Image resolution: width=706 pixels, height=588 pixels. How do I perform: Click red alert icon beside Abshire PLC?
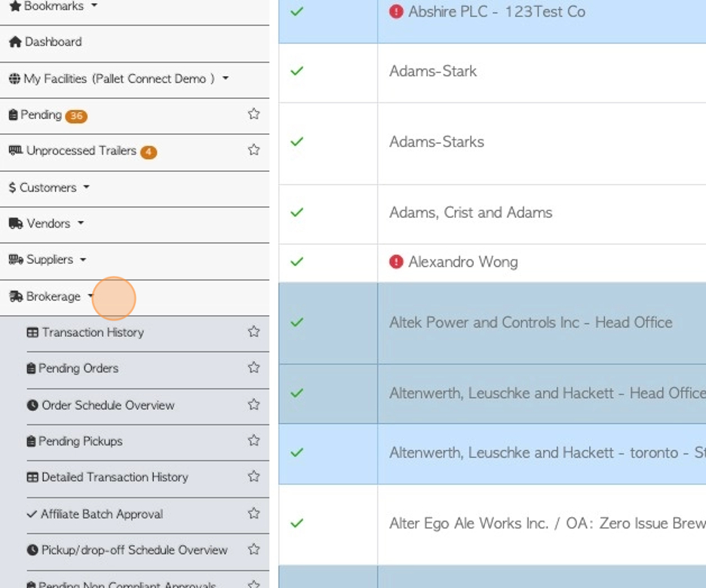[x=396, y=11]
